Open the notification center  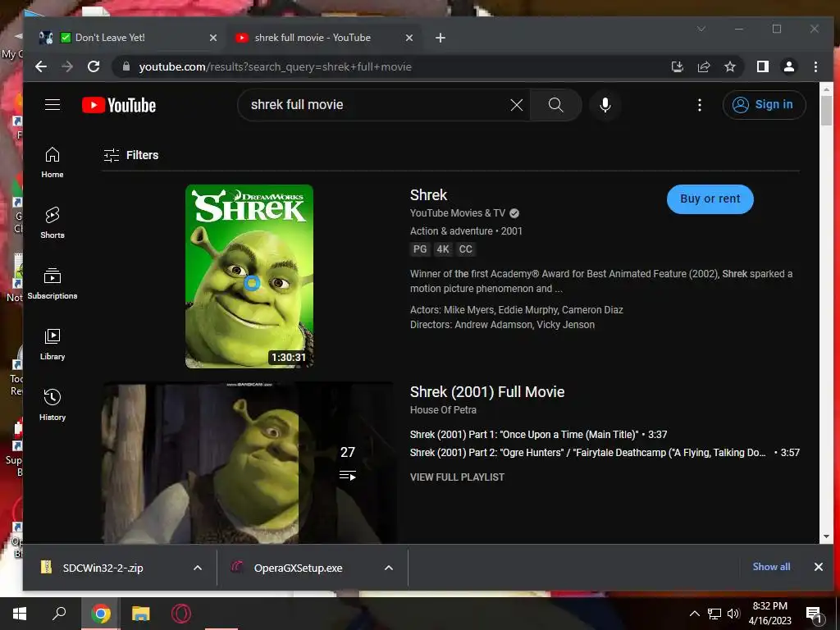tap(814, 614)
